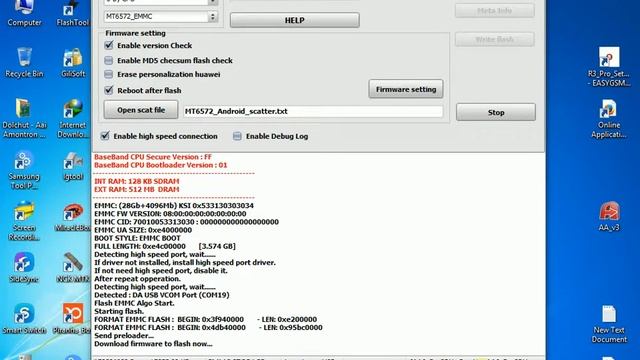Click the greyed Write flash button
This screenshot has height=360, width=640.
(x=495, y=40)
